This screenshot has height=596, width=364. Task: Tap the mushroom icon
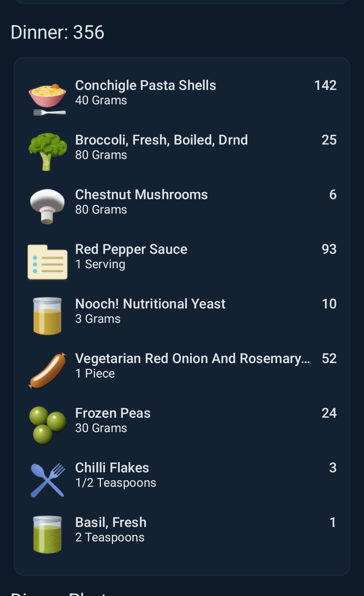(x=47, y=206)
